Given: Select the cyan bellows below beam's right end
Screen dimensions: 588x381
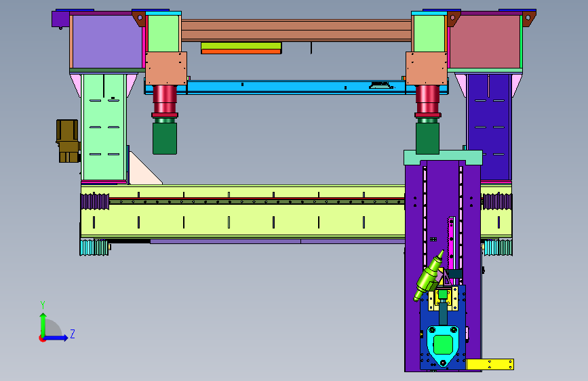Looking at the screenshot, I should 498,248.
